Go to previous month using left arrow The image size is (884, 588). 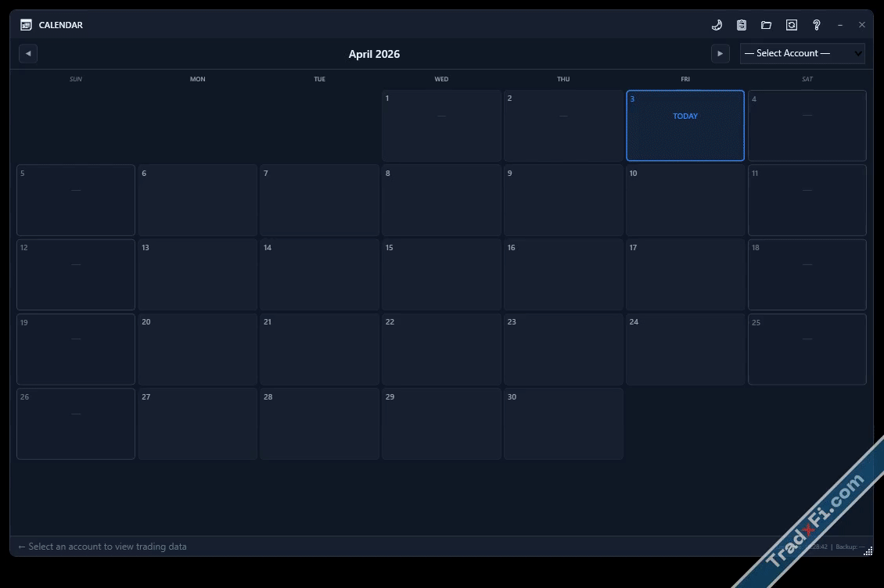click(28, 53)
